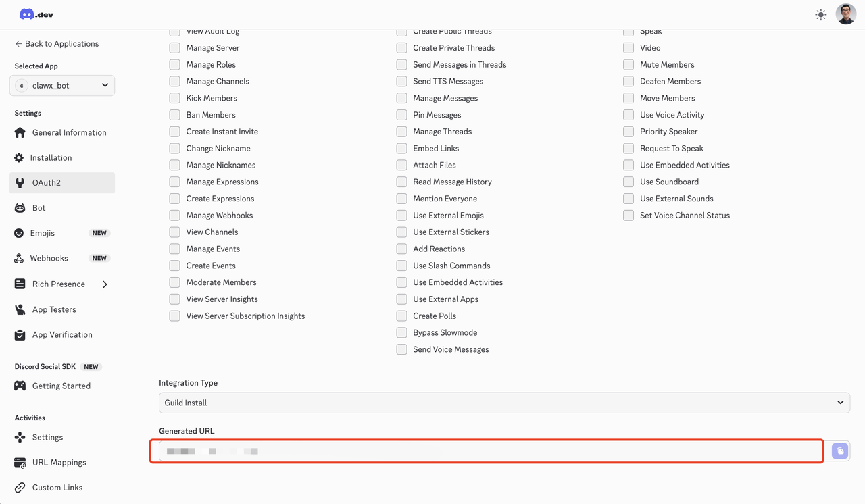This screenshot has width=865, height=504.
Task: Open the Webhooks section
Action: pyautogui.click(x=49, y=257)
